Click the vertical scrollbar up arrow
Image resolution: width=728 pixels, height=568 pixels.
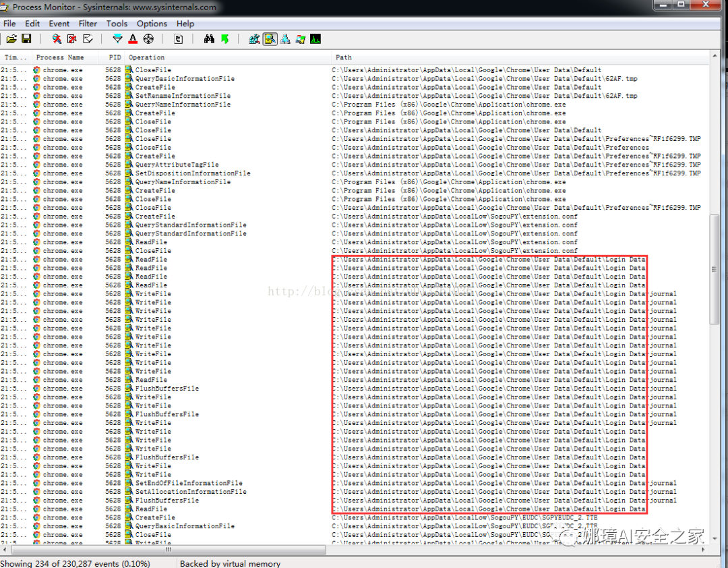point(714,56)
